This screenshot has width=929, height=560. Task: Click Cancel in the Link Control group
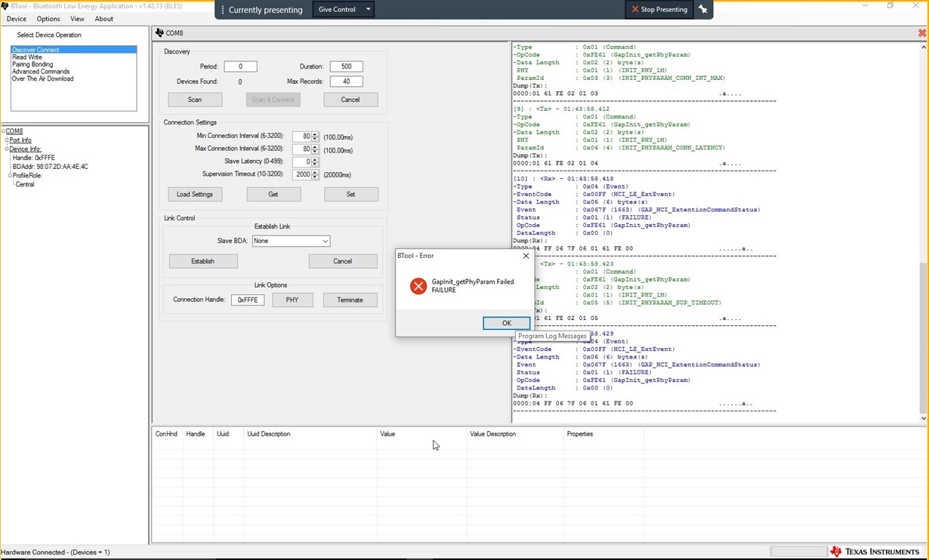pos(343,261)
